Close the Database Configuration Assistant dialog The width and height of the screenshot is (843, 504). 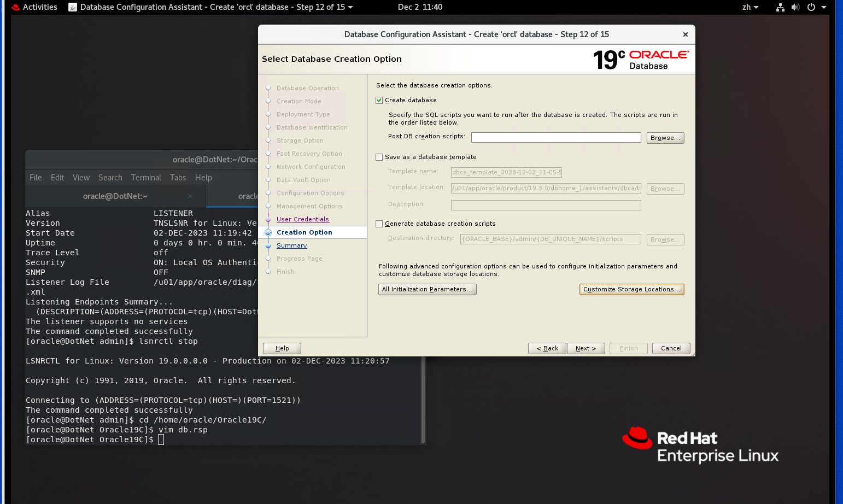pos(686,34)
